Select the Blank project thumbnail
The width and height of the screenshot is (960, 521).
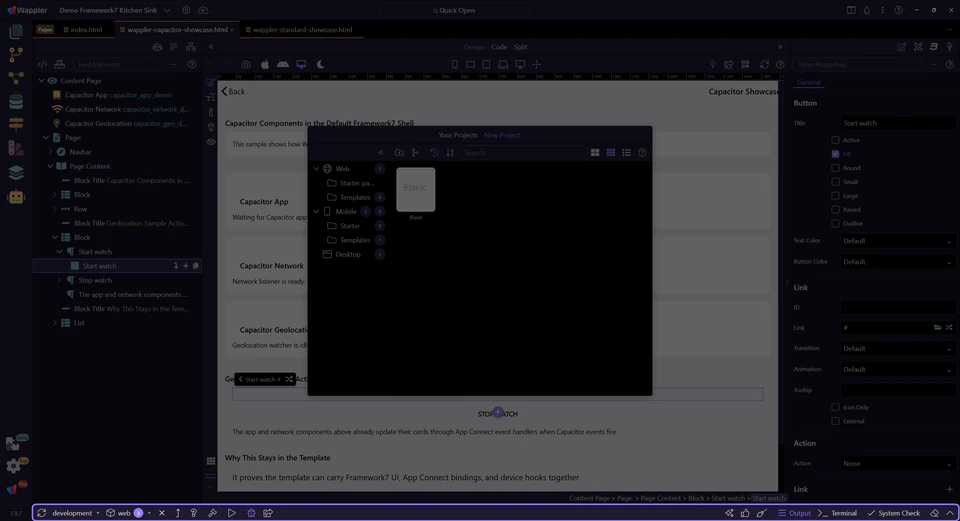[x=416, y=190]
